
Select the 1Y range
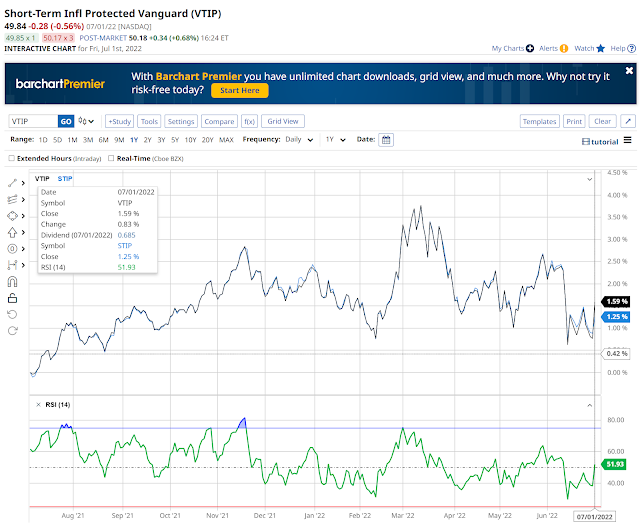pos(134,140)
